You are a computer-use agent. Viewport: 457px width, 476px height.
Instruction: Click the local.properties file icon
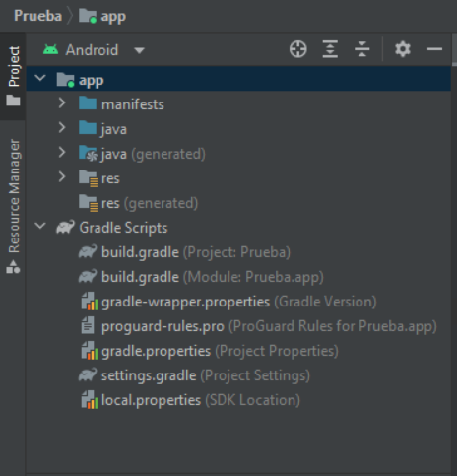(x=89, y=400)
